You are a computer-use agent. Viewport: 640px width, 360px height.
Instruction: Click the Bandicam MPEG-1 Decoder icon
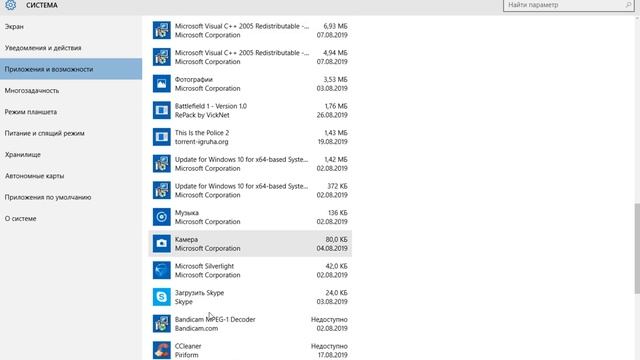pyautogui.click(x=162, y=324)
